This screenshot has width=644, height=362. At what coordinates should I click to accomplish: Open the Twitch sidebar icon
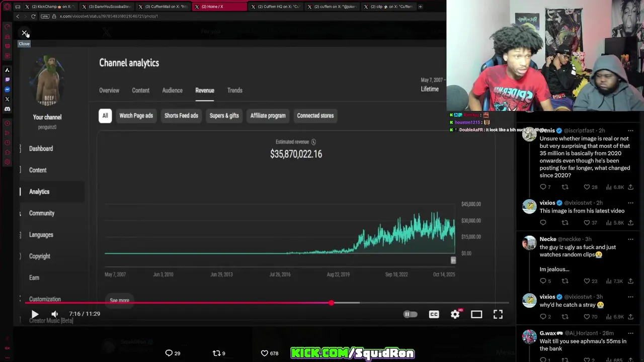(7, 79)
